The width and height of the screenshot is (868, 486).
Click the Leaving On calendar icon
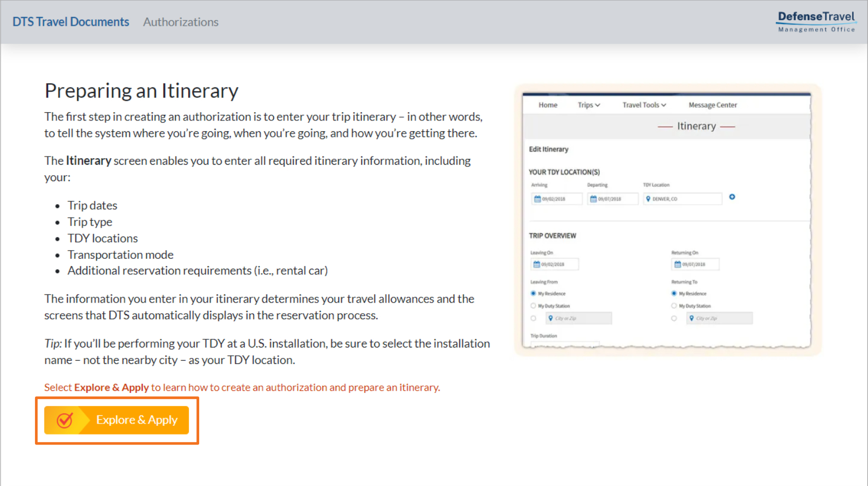536,264
